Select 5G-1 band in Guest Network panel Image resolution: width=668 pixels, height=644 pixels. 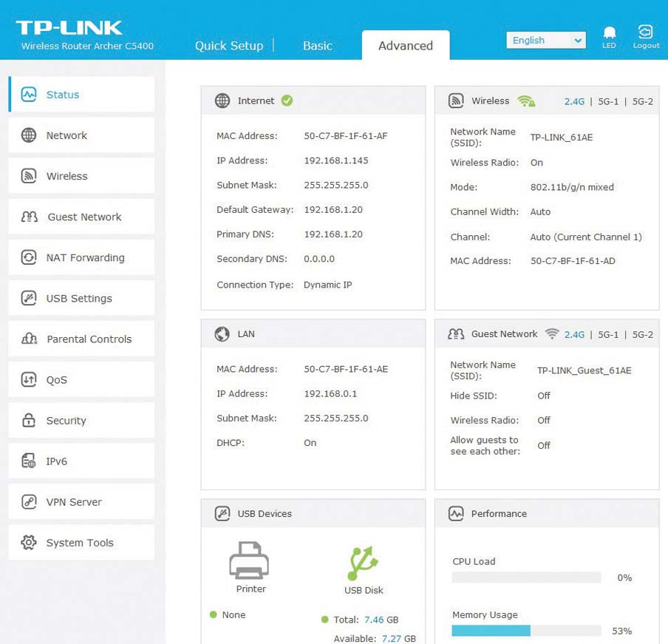click(608, 335)
